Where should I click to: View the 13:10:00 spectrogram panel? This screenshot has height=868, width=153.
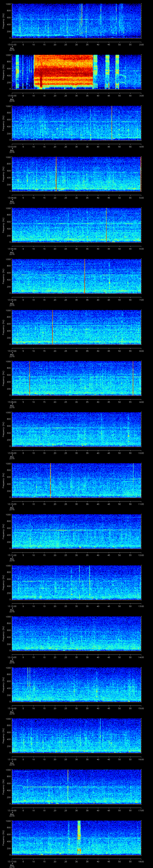[x=76, y=481]
